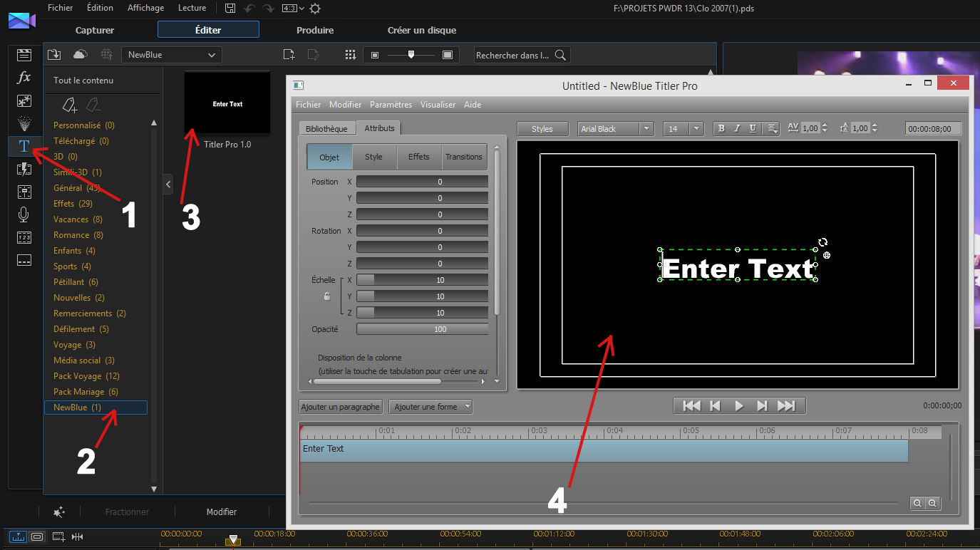Open the 4:3 aspect ratio dropdown
980x550 pixels.
pyautogui.click(x=292, y=9)
